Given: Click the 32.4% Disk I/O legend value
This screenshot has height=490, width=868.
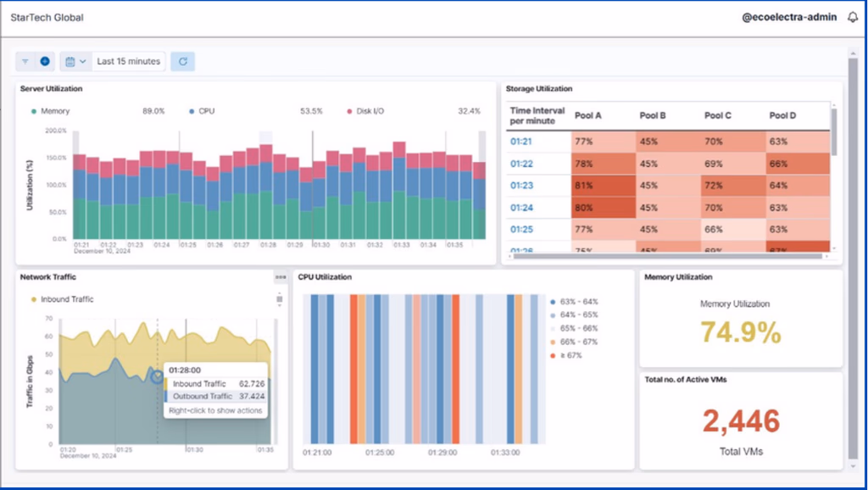Looking at the screenshot, I should coord(469,111).
